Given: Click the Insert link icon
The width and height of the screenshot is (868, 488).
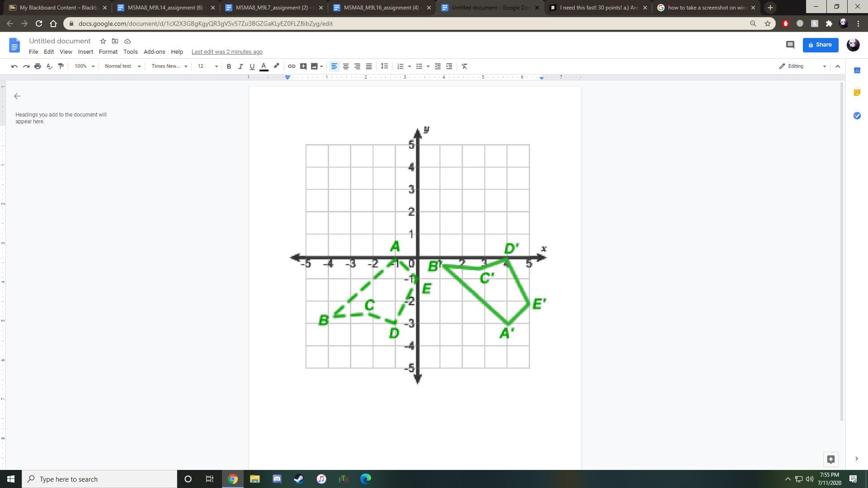Looking at the screenshot, I should point(292,66).
